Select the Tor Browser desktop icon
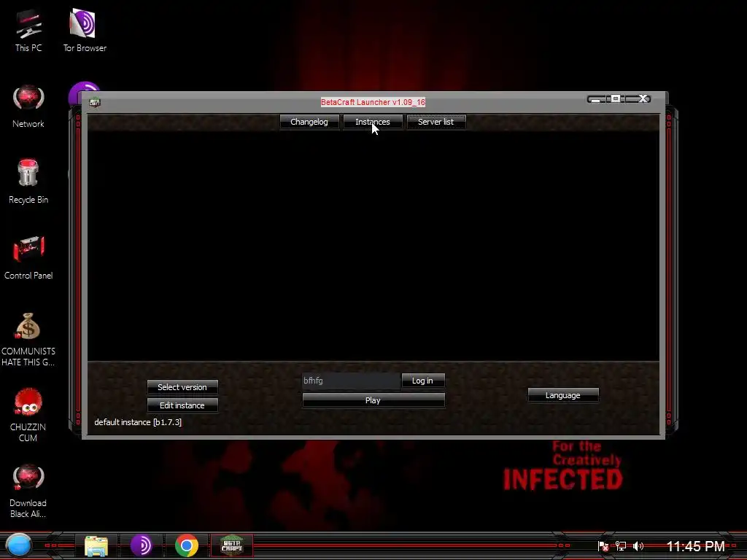This screenshot has width=747, height=560. click(x=85, y=31)
